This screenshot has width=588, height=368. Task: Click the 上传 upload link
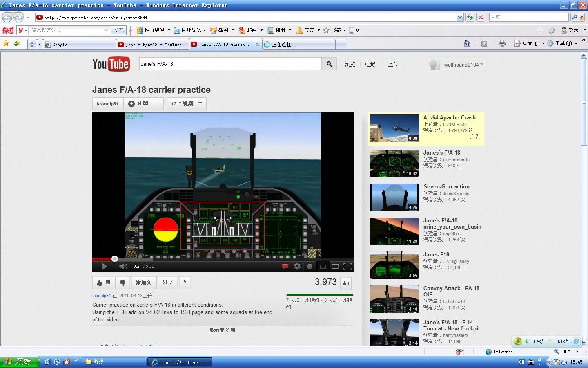(x=393, y=64)
